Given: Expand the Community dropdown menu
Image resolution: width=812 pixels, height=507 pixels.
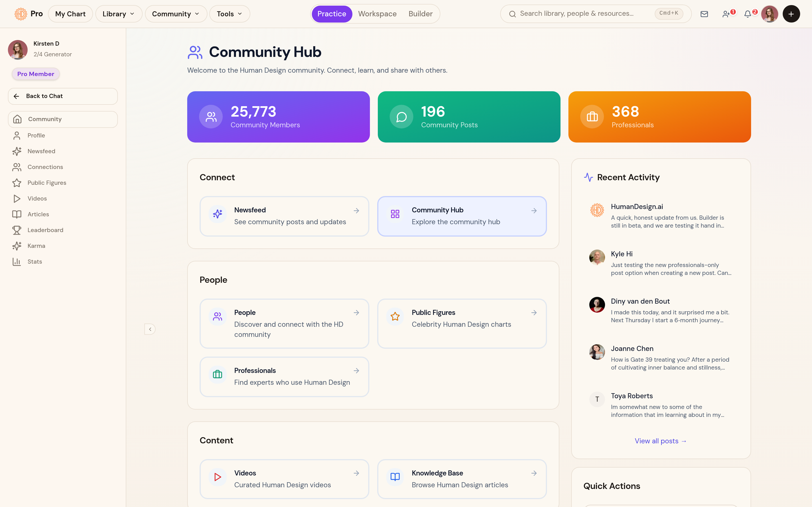Looking at the screenshot, I should [x=175, y=14].
